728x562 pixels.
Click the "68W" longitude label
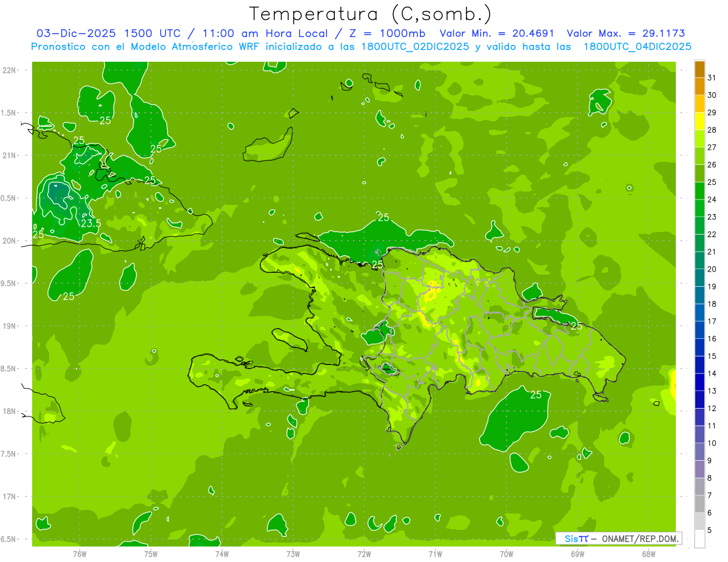click(649, 554)
